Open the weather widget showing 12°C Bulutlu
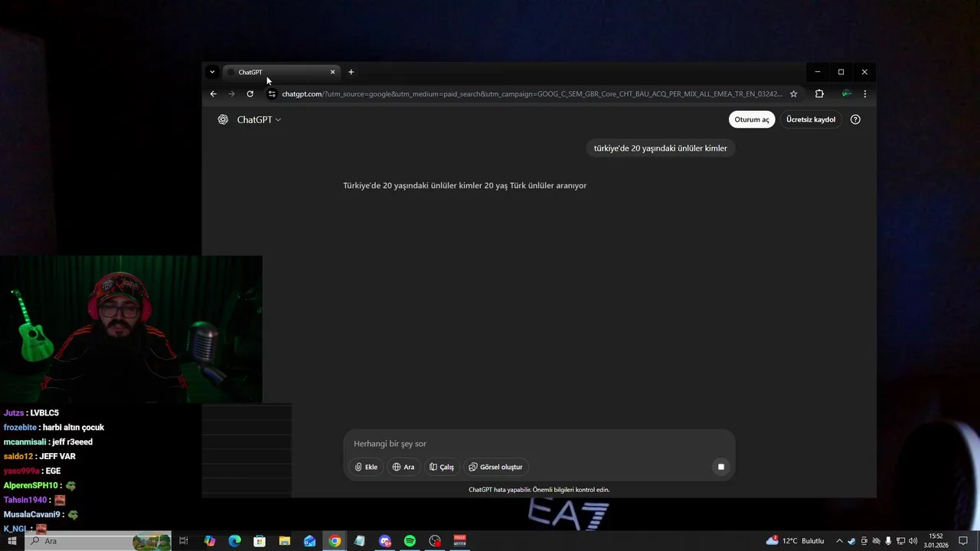980x551 pixels. [x=795, y=541]
